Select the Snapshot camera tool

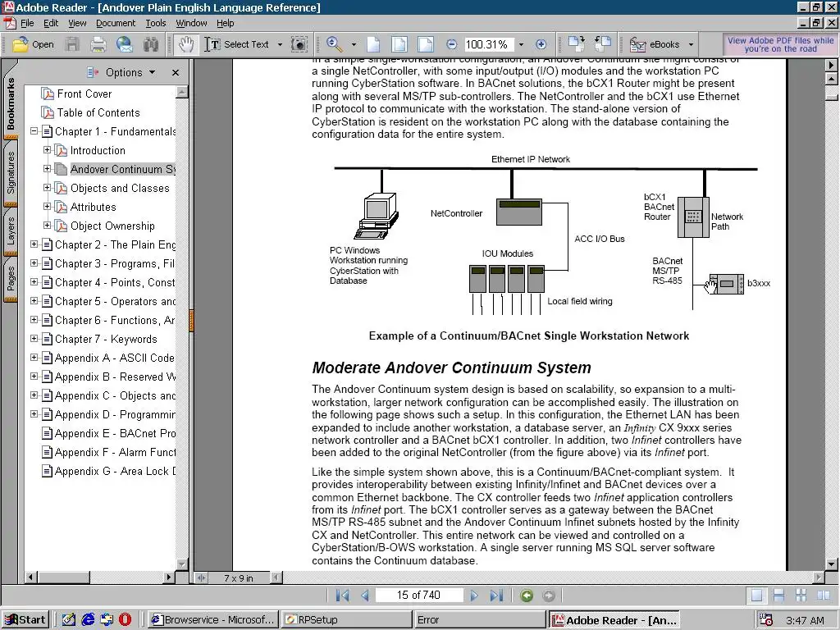tap(299, 44)
